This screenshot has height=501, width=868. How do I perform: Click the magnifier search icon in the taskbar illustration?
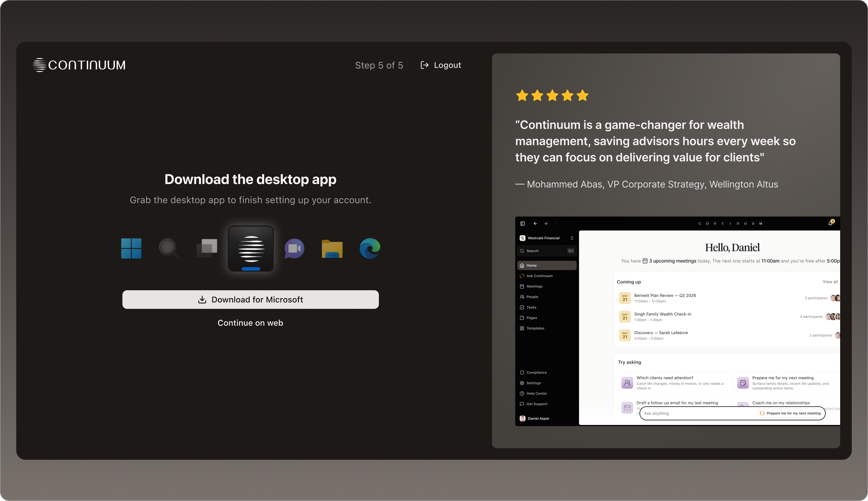tap(169, 248)
